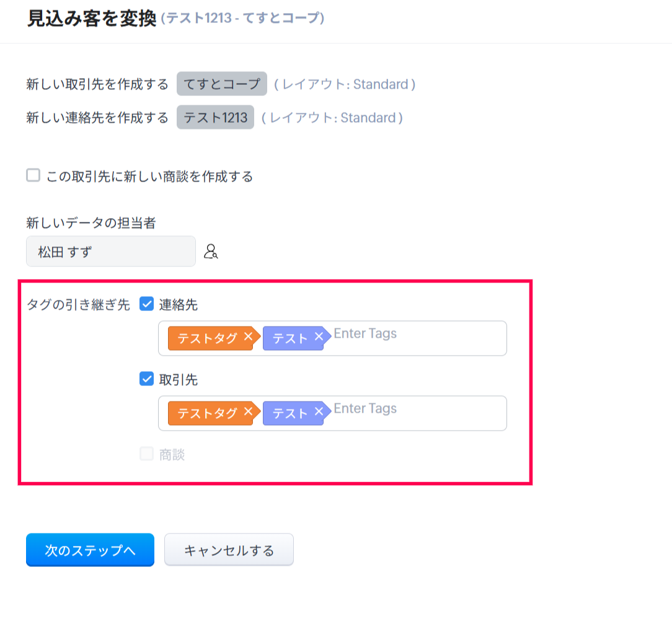Viewport: 672px width, 619px height.
Task: Click orange テストタグ tag label under 取引先
Action: [x=207, y=413]
